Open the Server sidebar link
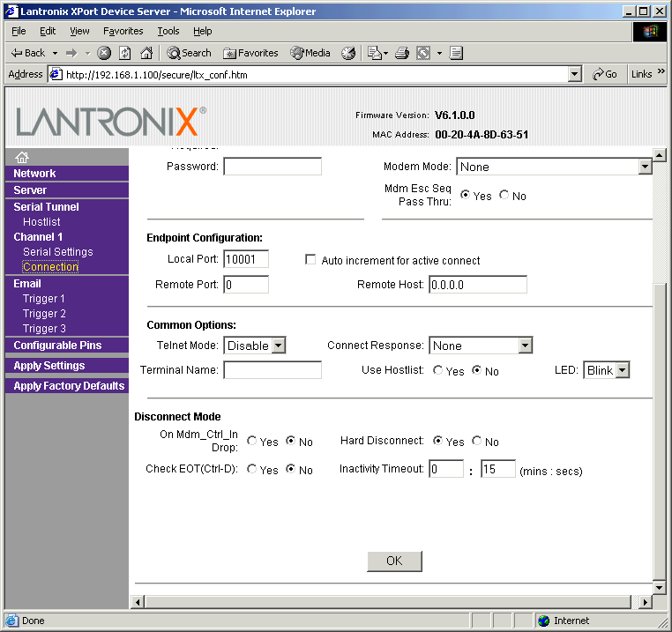 click(30, 190)
